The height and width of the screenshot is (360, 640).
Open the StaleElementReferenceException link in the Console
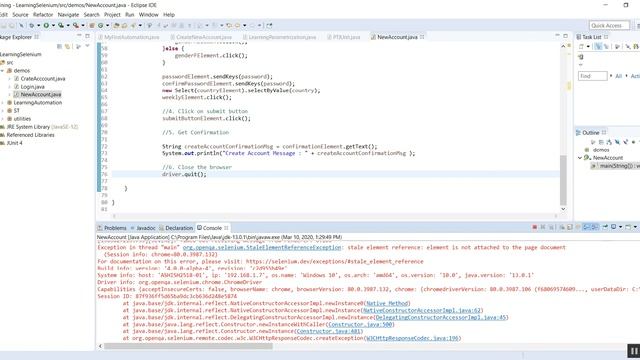[262, 247]
